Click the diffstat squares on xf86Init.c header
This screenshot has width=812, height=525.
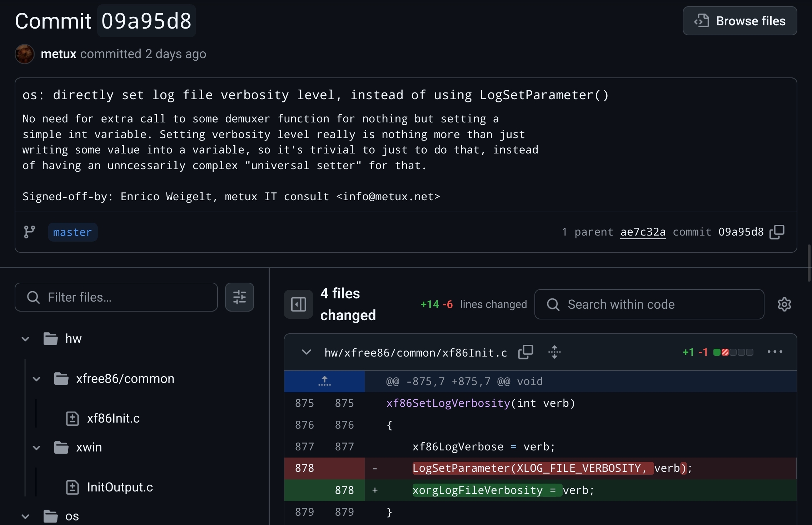pyautogui.click(x=733, y=352)
